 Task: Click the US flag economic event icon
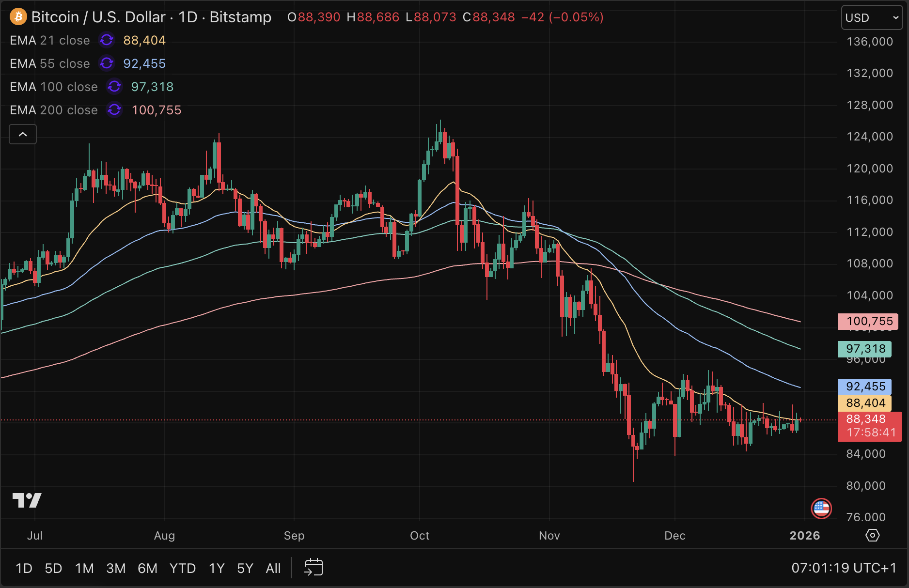(x=821, y=508)
